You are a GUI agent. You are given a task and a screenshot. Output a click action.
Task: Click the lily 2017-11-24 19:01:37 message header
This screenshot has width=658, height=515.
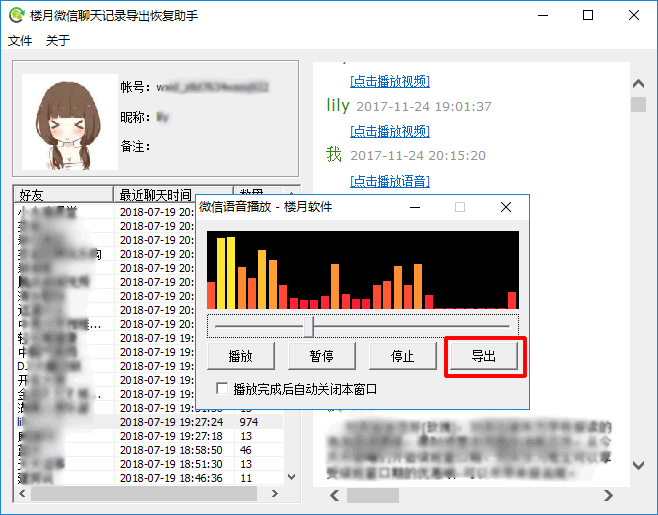(x=409, y=106)
